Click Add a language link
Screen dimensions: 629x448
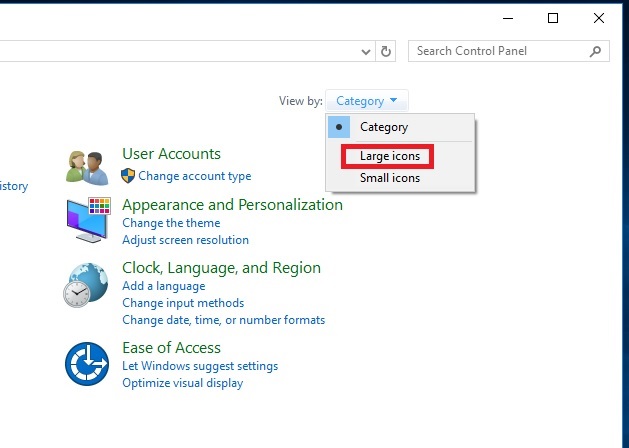point(164,286)
